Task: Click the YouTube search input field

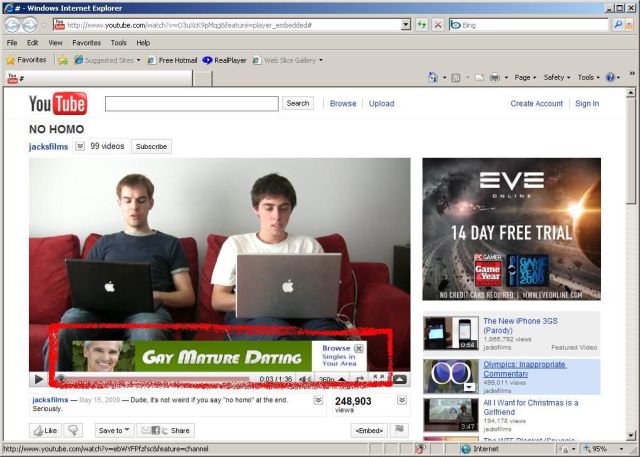Action: click(x=189, y=103)
